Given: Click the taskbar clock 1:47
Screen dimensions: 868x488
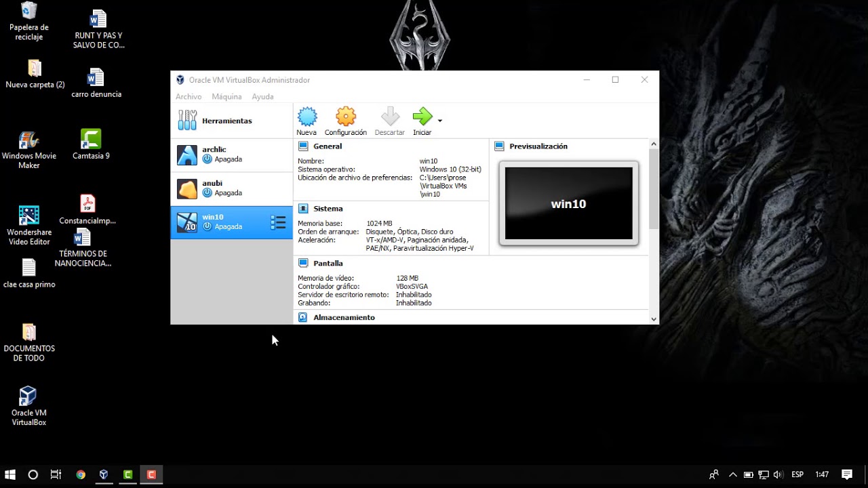Looking at the screenshot, I should [x=822, y=474].
